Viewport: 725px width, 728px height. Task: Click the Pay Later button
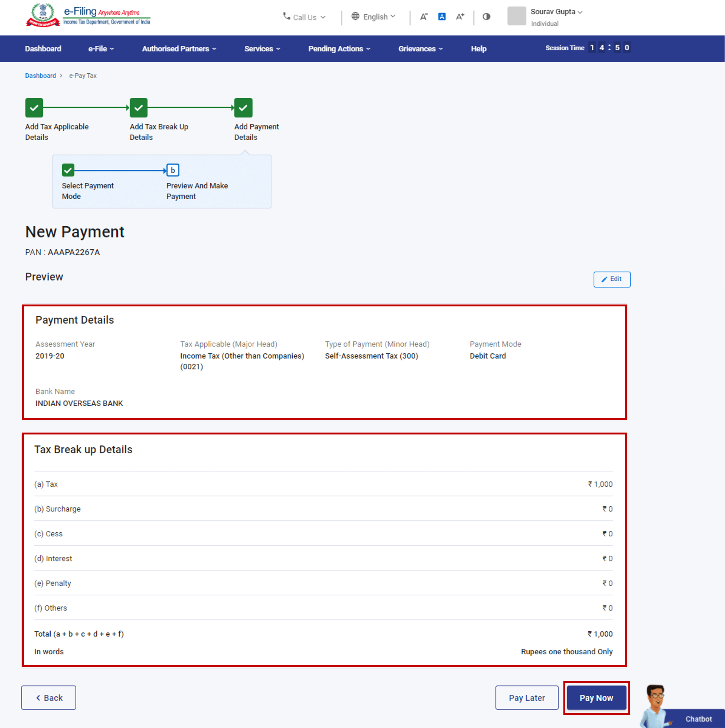(527, 698)
